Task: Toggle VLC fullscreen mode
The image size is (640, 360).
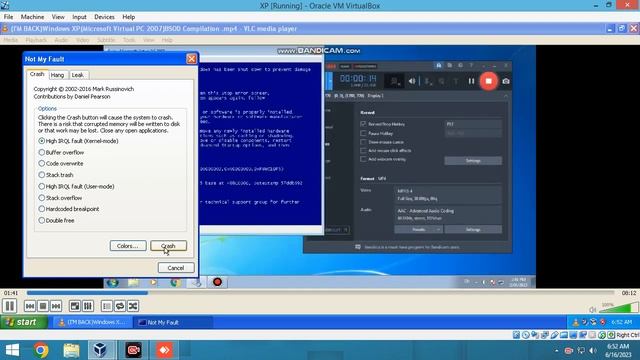Action: point(75,306)
